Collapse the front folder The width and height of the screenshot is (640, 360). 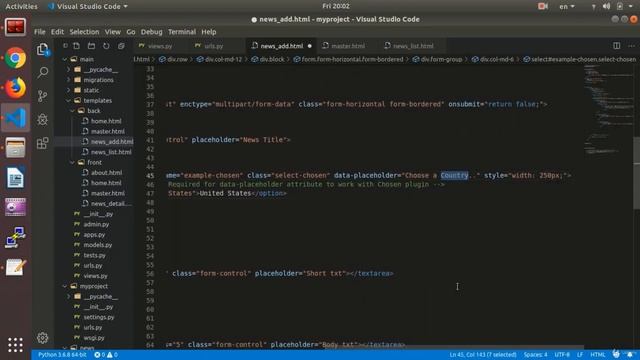pyautogui.click(x=72, y=162)
